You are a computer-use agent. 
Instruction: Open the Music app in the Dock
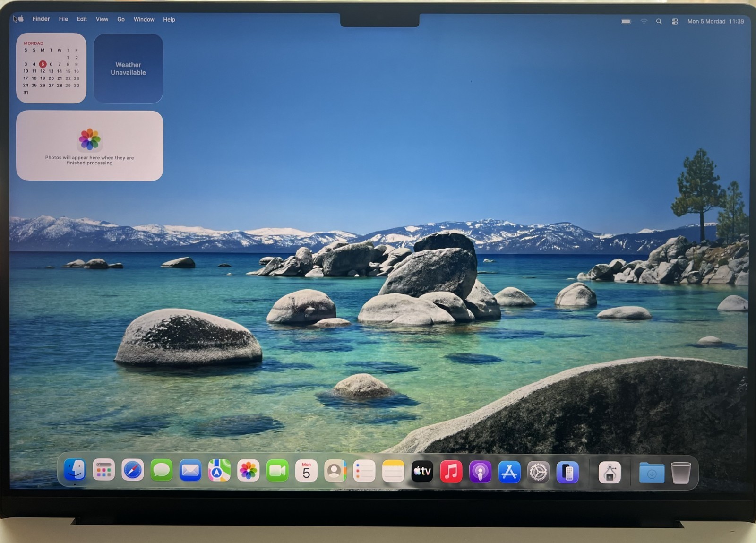[451, 471]
